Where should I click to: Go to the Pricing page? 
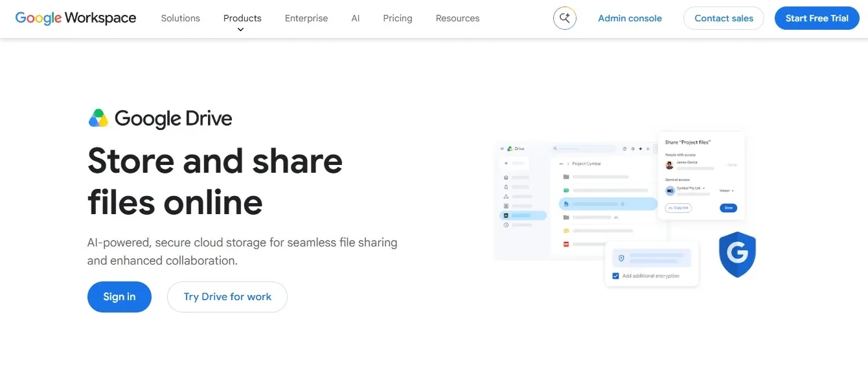click(x=398, y=18)
